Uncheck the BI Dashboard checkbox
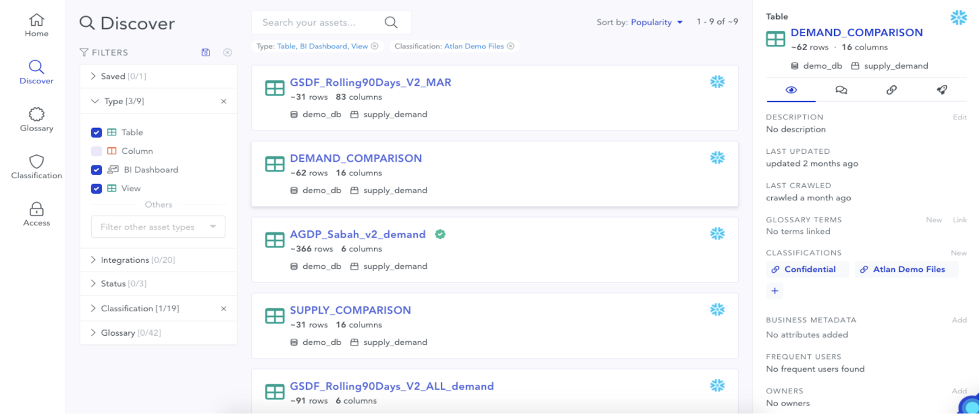 click(96, 170)
